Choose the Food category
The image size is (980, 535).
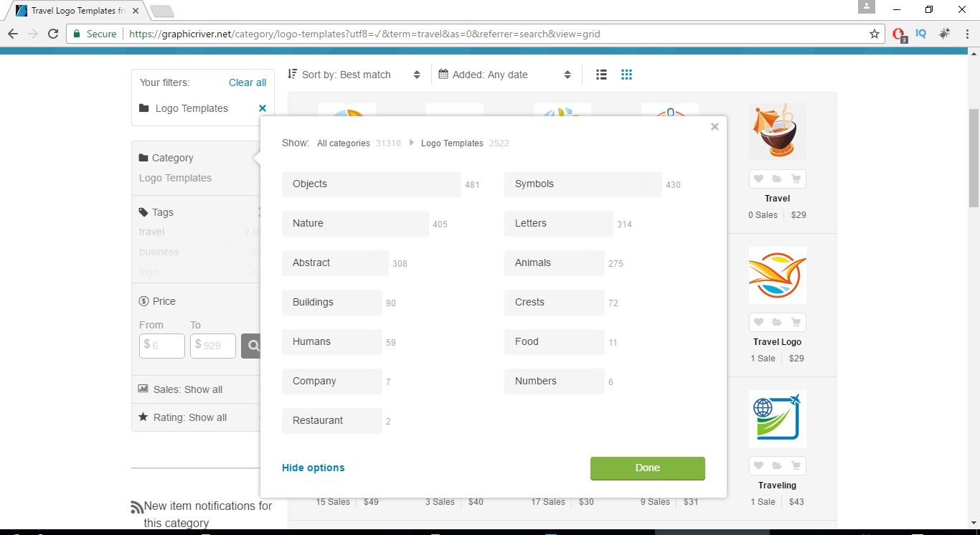(555, 342)
